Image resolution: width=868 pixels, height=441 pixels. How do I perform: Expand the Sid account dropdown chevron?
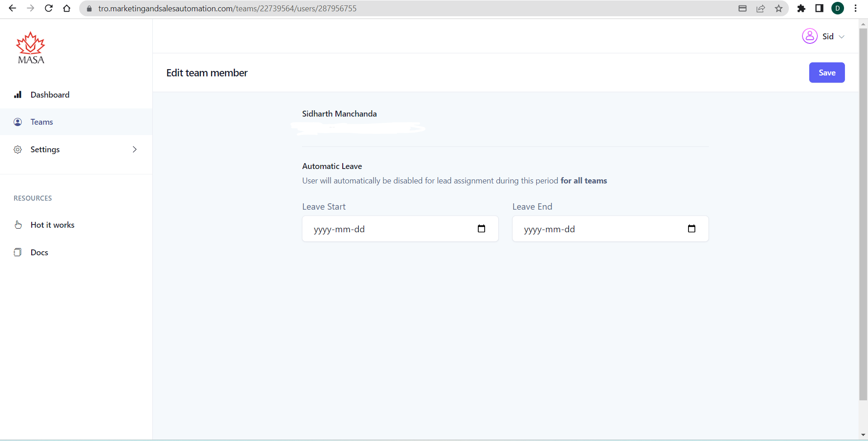841,37
